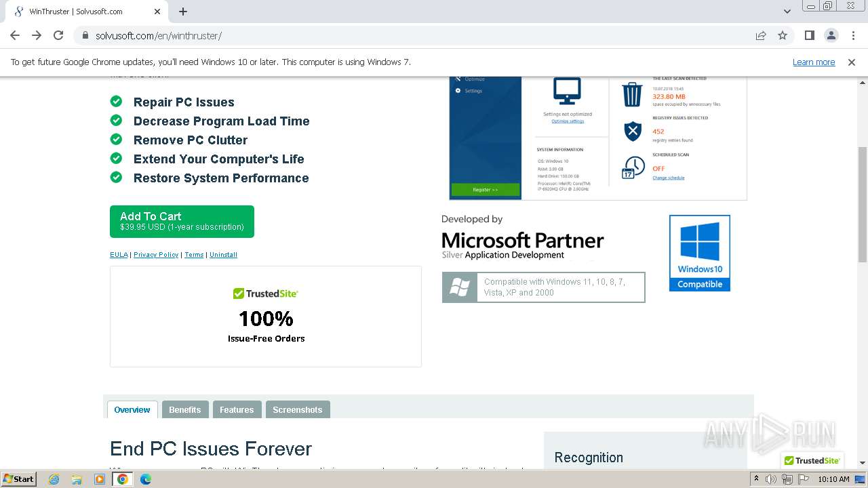
Task: Switch to Chrome in the taskbar
Action: click(123, 479)
